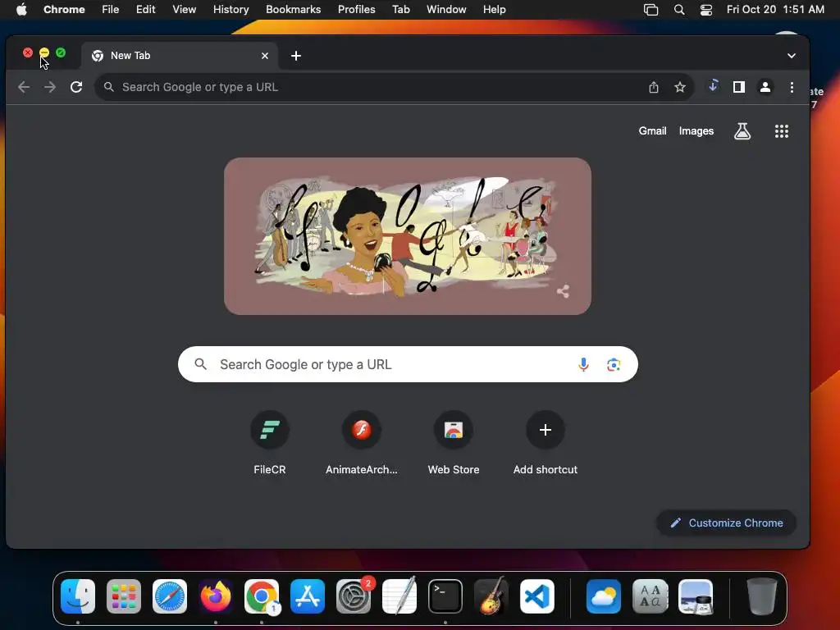The image size is (840, 630).
Task: Open the Trash in the Dock
Action: tap(762, 596)
